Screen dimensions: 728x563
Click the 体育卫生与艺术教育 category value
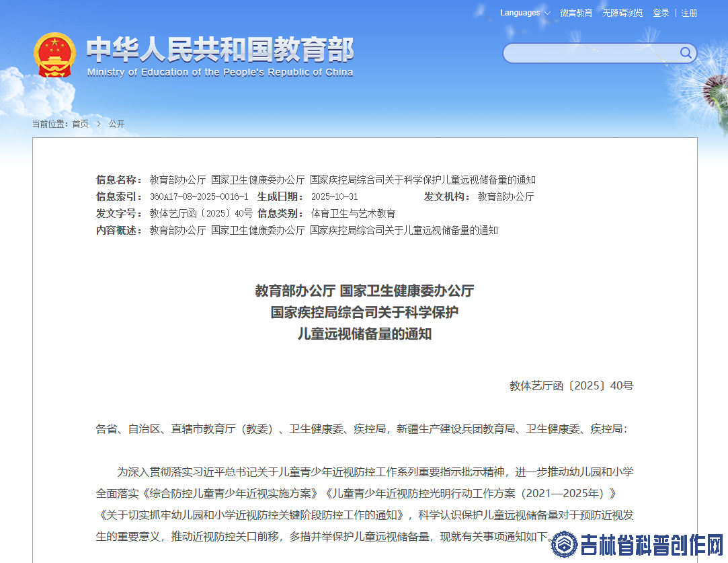coord(353,214)
